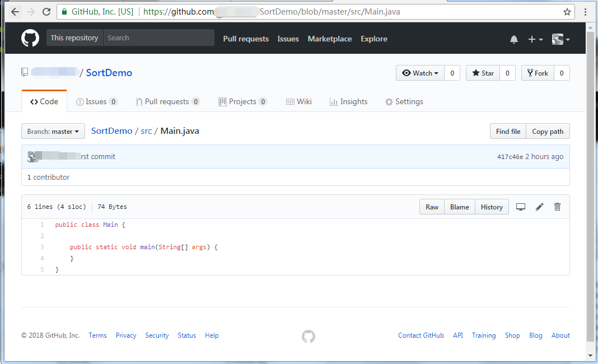Click Pull requests in top navigation
The image size is (598, 364).
[246, 39]
